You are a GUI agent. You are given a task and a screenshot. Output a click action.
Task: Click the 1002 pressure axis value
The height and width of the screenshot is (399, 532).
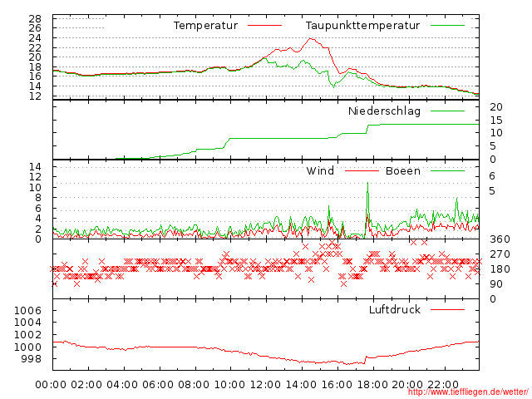(x=27, y=334)
